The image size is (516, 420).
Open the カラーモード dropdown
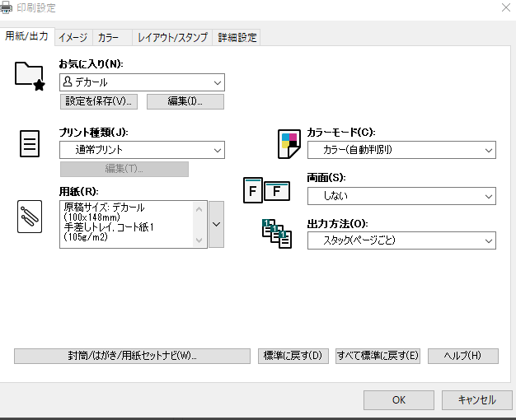pos(401,150)
